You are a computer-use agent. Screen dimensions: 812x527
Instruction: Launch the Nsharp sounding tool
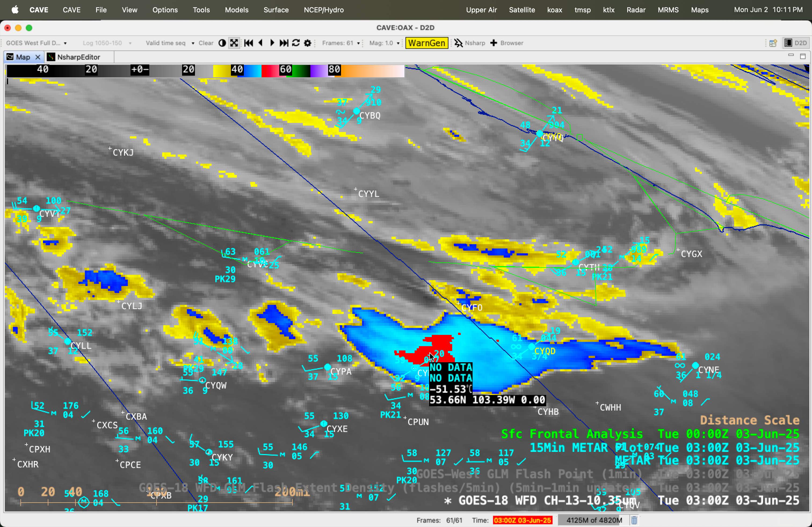click(469, 43)
